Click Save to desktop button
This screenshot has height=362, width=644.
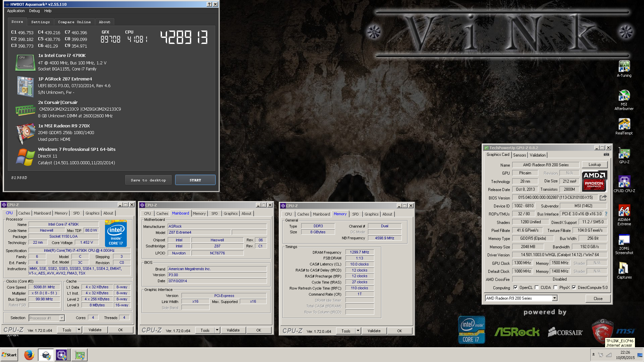(148, 180)
